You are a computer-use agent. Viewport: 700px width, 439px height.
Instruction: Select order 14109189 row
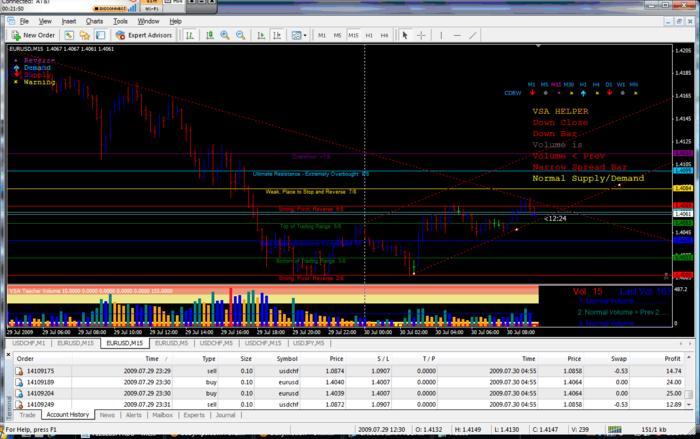(348, 382)
